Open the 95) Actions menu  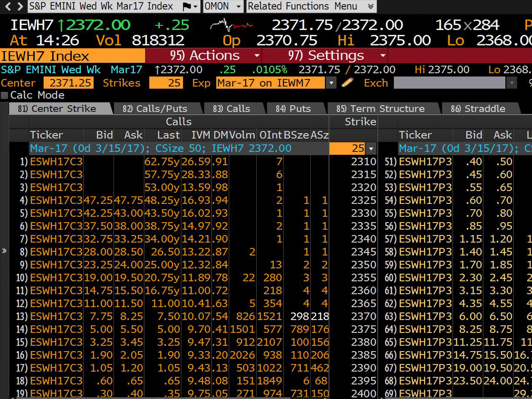pos(203,55)
